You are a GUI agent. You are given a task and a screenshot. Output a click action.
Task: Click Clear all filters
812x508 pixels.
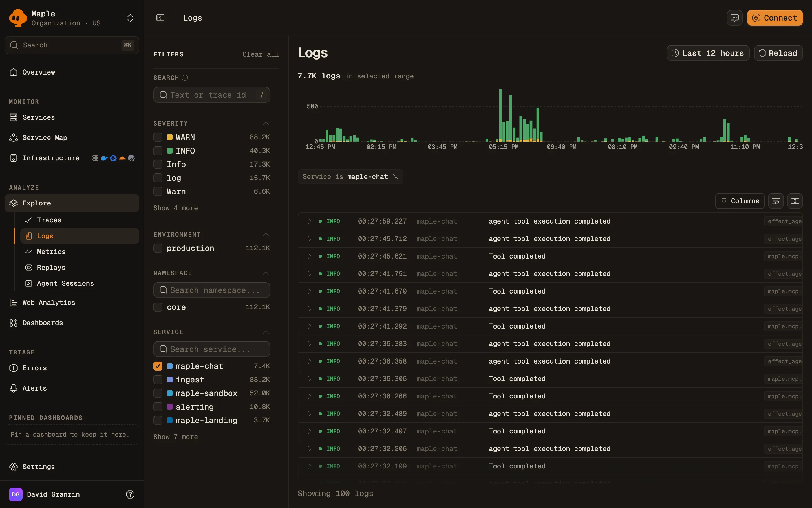261,54
